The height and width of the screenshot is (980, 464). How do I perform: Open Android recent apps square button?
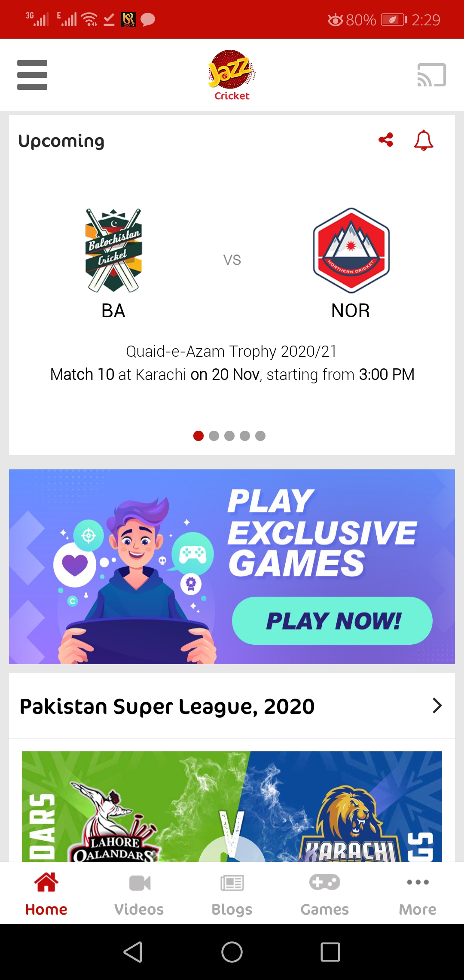pyautogui.click(x=330, y=952)
